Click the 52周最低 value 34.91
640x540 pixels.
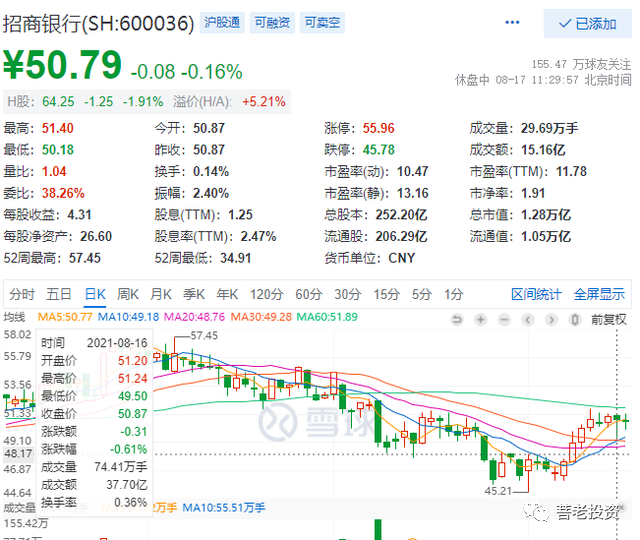click(x=236, y=258)
